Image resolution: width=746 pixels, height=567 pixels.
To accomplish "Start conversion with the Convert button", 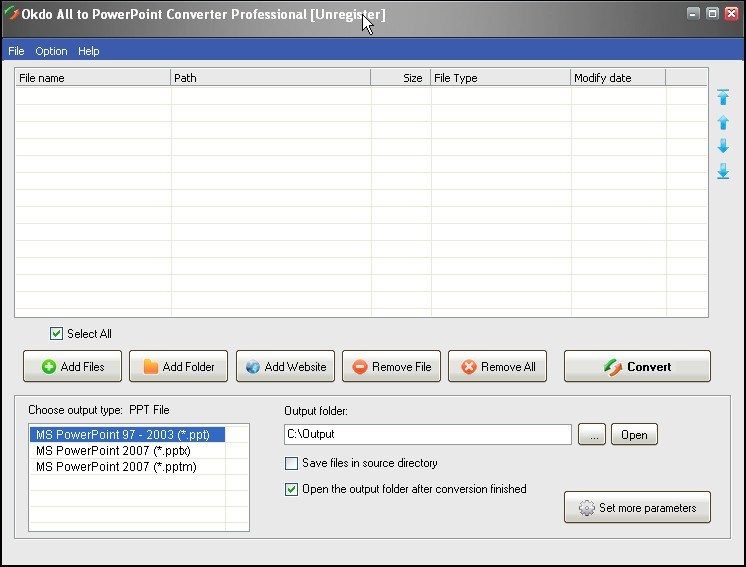I will pos(638,366).
